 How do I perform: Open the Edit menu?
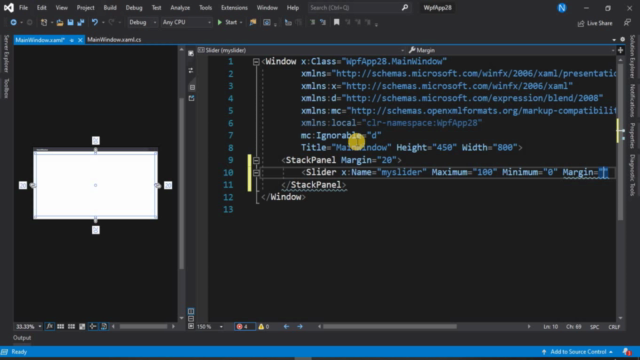(x=42, y=8)
